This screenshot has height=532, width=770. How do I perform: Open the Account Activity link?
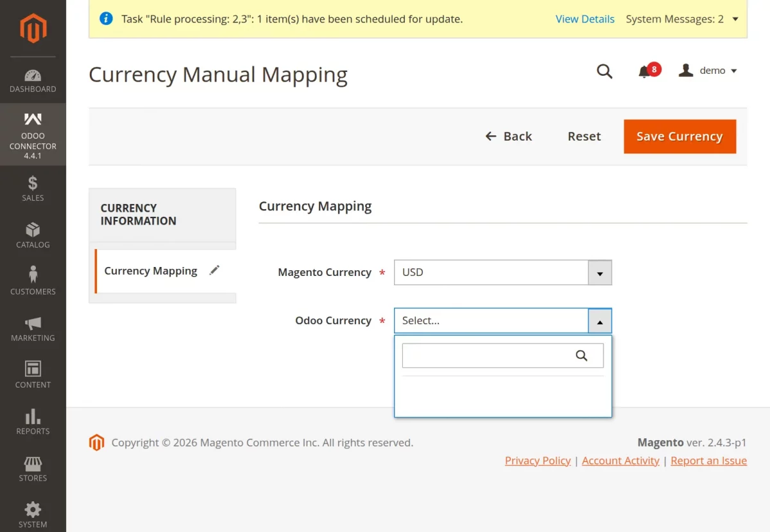(620, 461)
